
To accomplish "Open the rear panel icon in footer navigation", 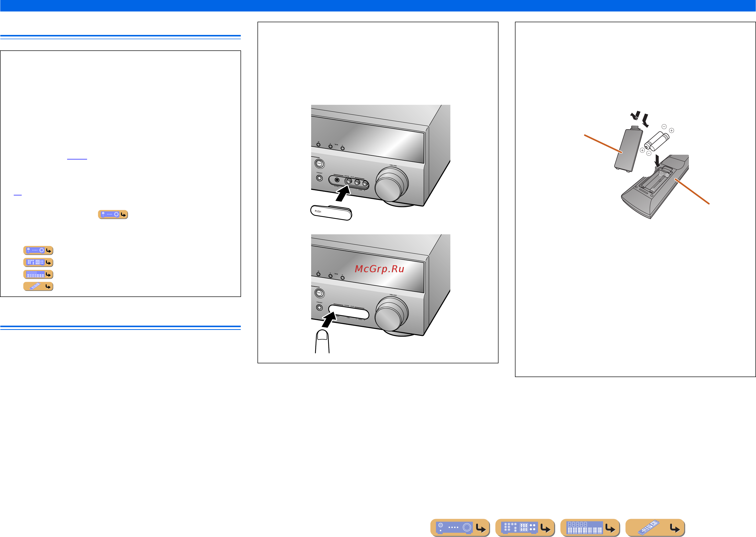I will pos(525,527).
